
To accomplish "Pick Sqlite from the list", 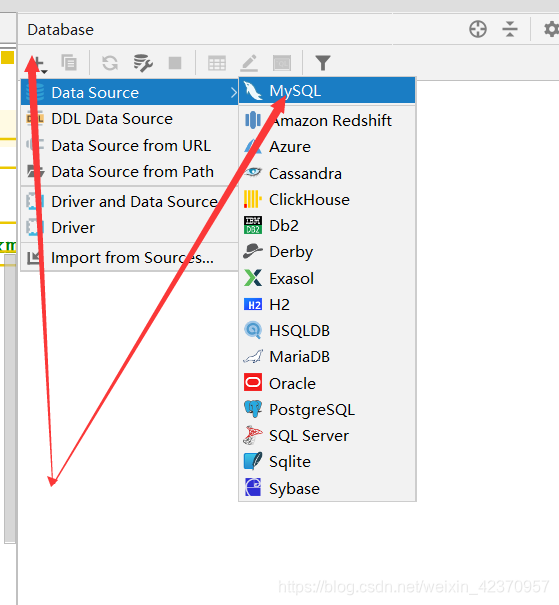I will pyautogui.click(x=327, y=462).
